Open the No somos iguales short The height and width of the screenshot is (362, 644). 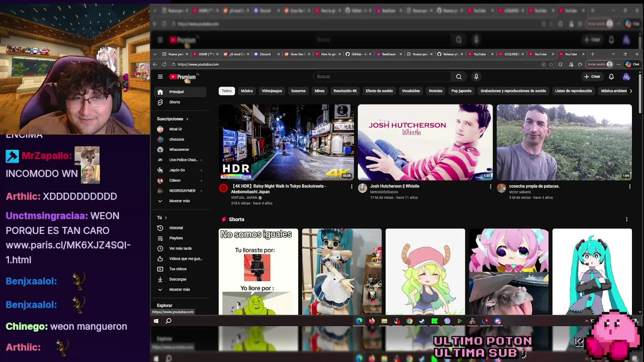(258, 271)
